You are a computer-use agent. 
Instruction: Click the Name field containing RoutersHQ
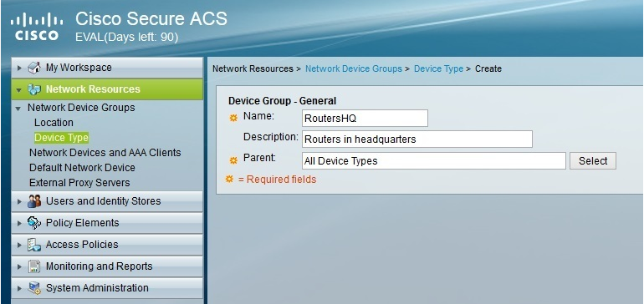point(365,118)
